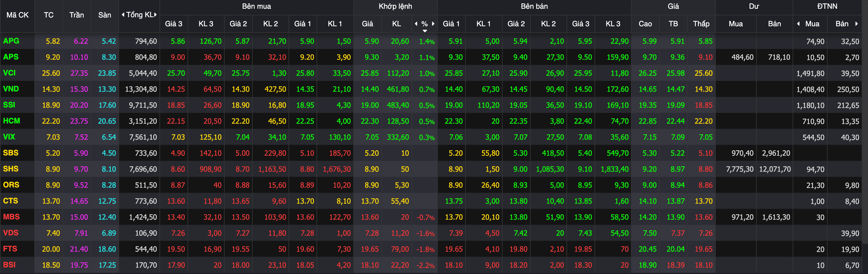Click the left arrow before ĐTNN Mua
This screenshot has height=274, width=868.
pyautogui.click(x=798, y=24)
